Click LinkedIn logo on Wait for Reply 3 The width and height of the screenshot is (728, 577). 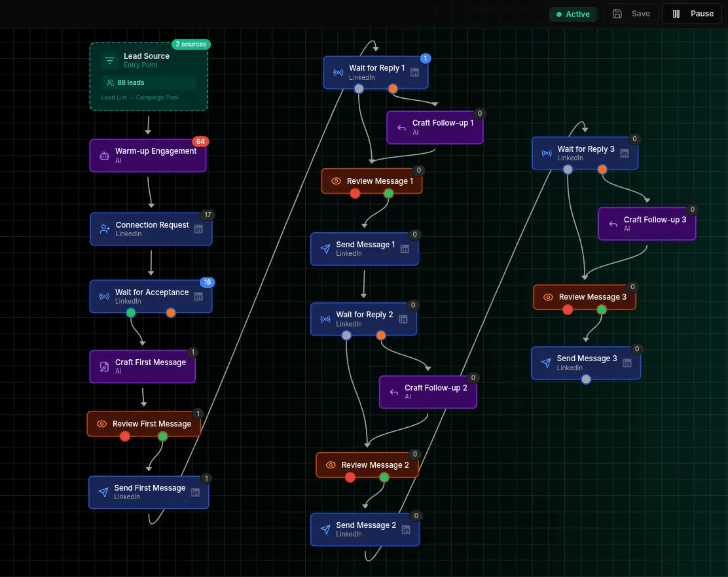(x=625, y=154)
